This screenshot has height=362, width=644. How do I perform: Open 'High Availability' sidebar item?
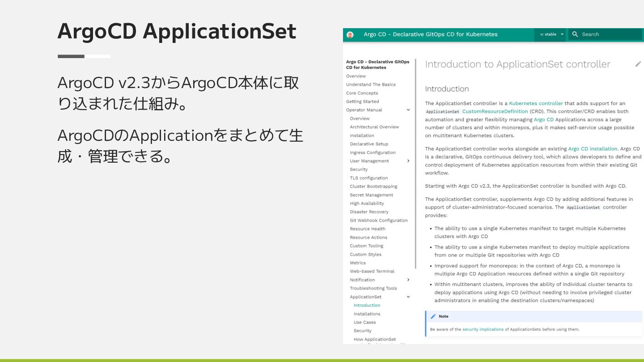pos(367,203)
